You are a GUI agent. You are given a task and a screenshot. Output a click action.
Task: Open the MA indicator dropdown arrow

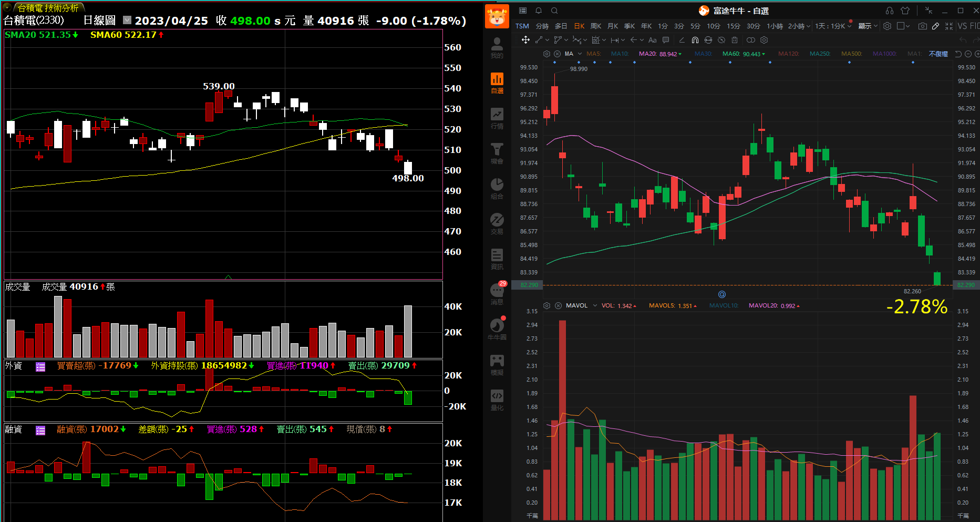(580, 54)
